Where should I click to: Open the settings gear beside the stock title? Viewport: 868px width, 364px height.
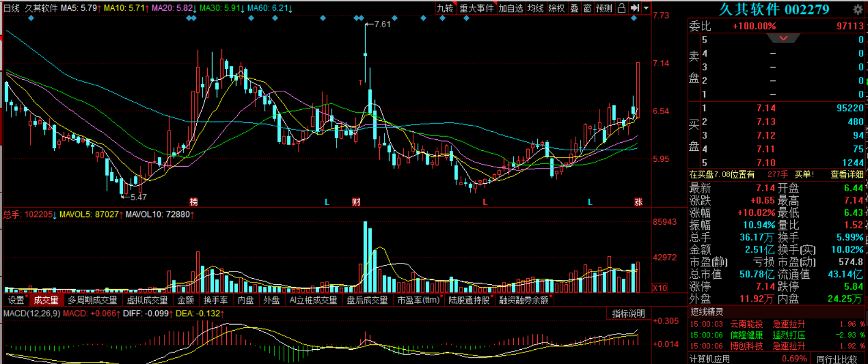pos(858,9)
